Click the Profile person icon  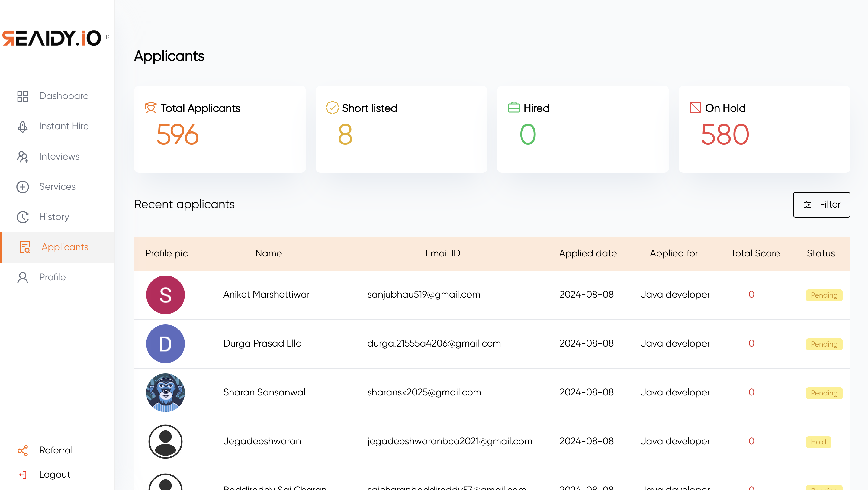click(x=23, y=277)
